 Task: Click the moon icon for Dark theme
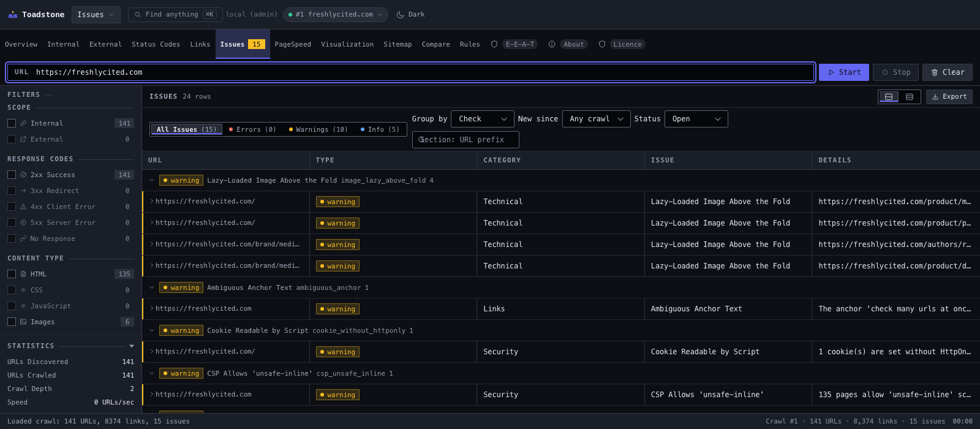[401, 15]
